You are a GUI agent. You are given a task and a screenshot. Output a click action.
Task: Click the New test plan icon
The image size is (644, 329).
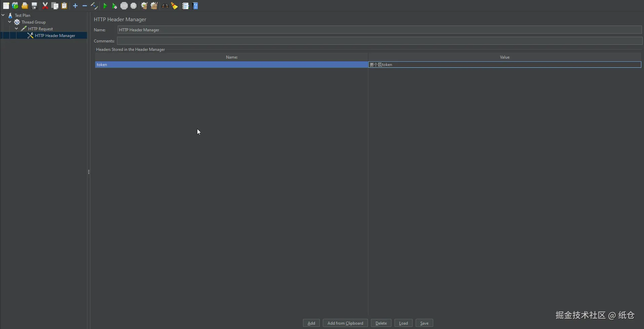(6, 6)
